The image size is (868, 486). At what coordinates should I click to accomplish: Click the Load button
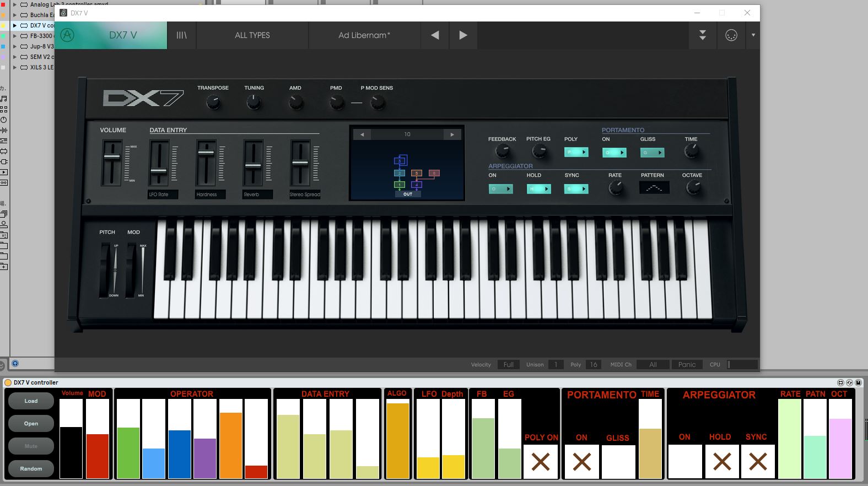click(x=31, y=401)
